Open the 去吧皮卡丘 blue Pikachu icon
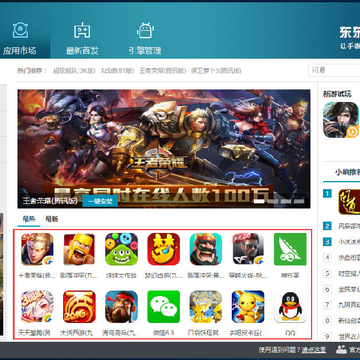360x360 pixels. click(248, 307)
